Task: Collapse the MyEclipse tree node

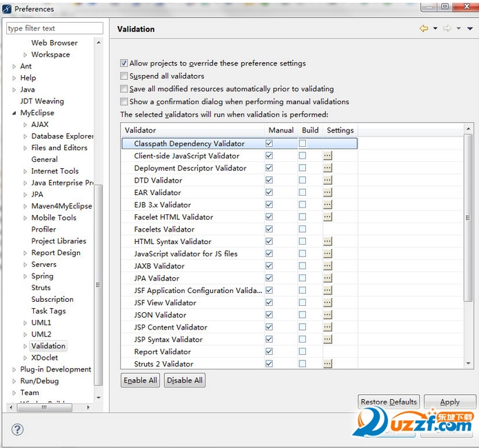Action: [x=14, y=113]
